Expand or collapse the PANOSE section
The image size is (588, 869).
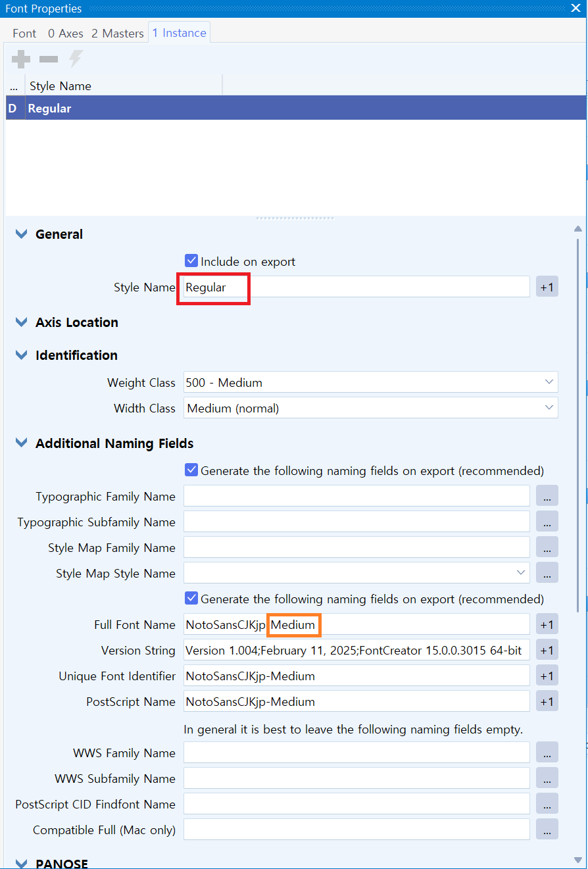pos(22,863)
